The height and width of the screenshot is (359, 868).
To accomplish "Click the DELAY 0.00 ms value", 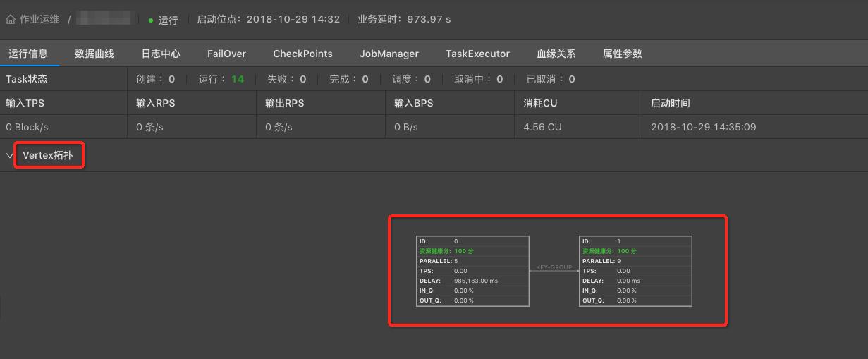I will point(628,281).
